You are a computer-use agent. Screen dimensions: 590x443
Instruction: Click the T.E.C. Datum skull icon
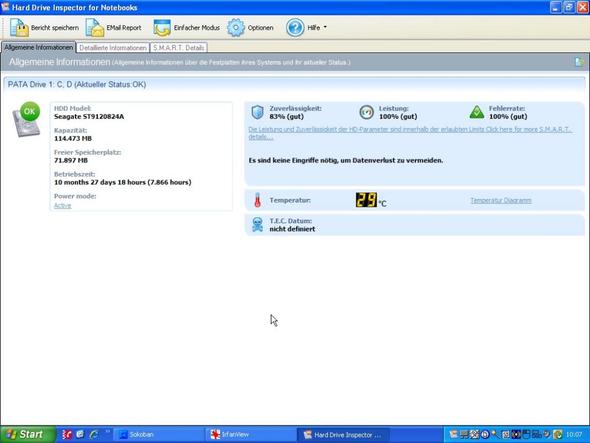point(257,225)
